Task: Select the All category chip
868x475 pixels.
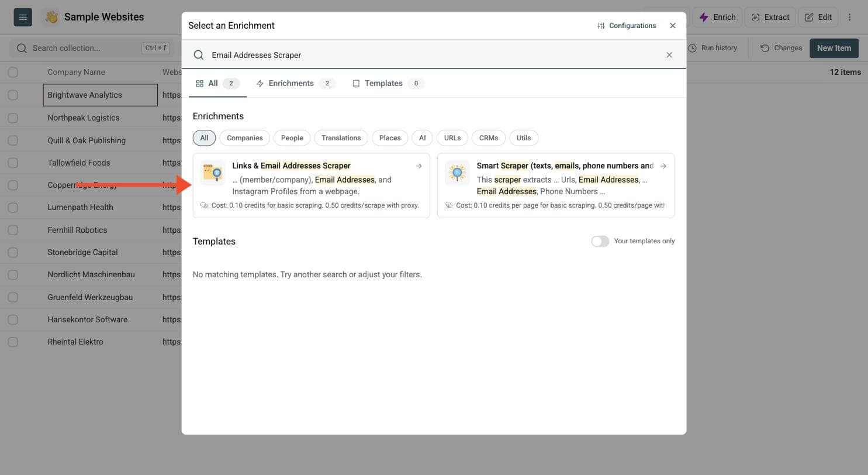Action: click(x=204, y=138)
